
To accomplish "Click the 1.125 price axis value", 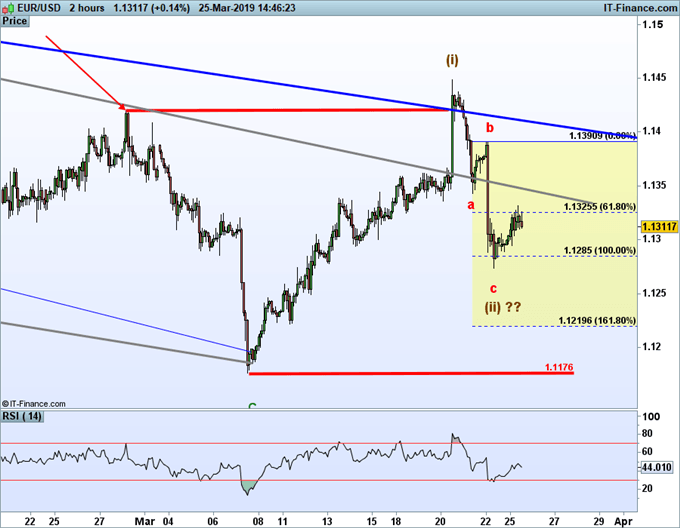I will click(655, 293).
